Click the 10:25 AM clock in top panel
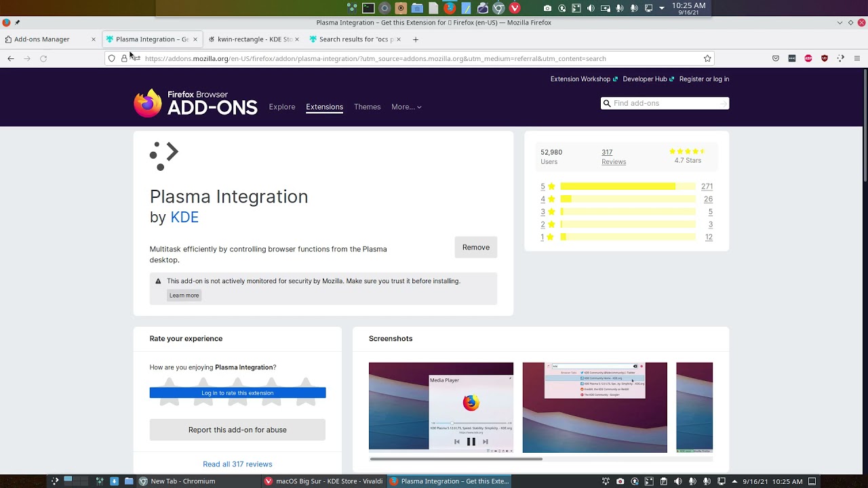Viewport: 868px width, 488px height. pyautogui.click(x=689, y=8)
